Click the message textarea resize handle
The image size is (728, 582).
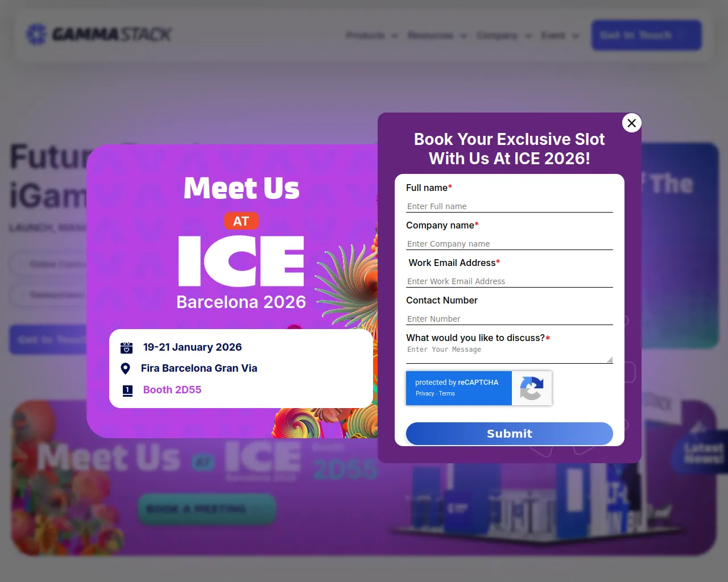610,360
